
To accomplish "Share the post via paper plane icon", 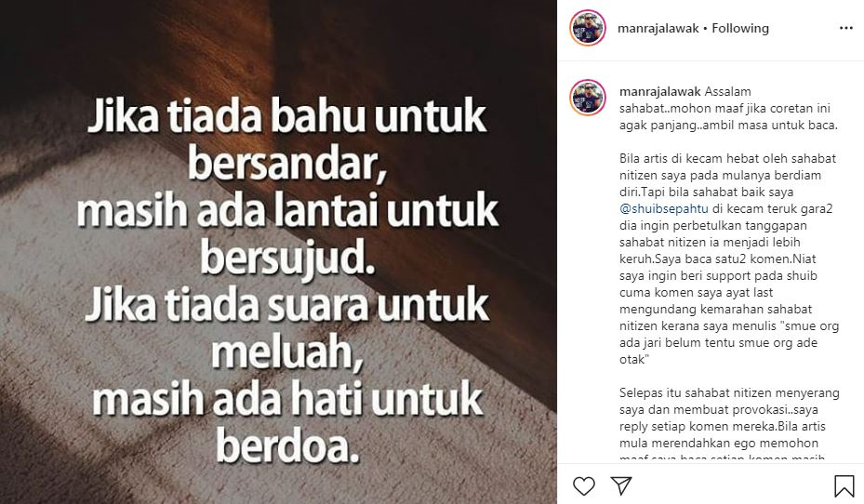I will 621,485.
